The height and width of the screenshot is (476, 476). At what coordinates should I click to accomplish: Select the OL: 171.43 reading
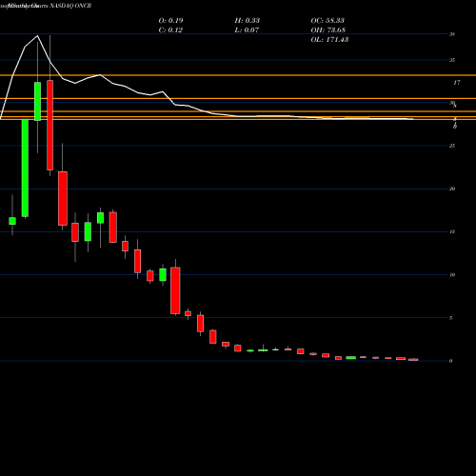tap(329, 39)
